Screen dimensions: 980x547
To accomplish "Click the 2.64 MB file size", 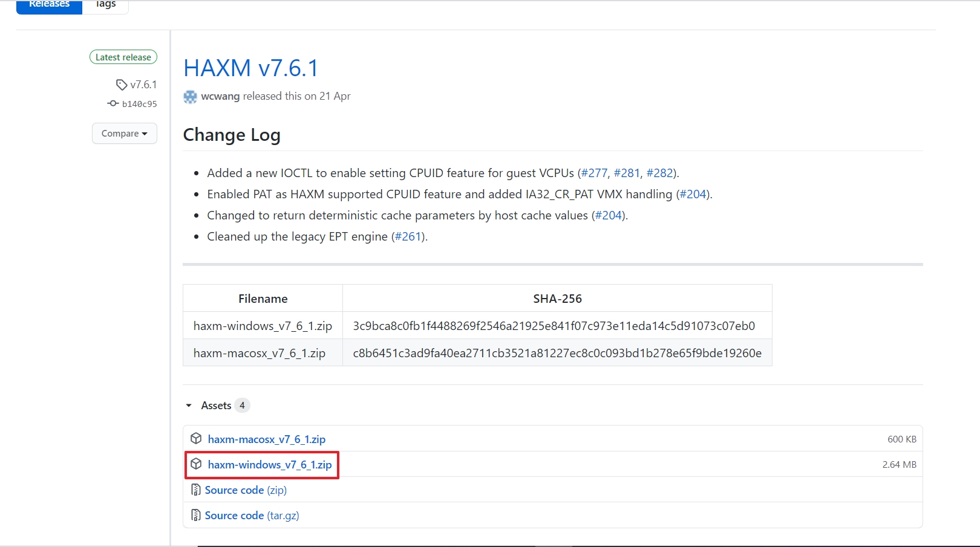I will tap(900, 465).
